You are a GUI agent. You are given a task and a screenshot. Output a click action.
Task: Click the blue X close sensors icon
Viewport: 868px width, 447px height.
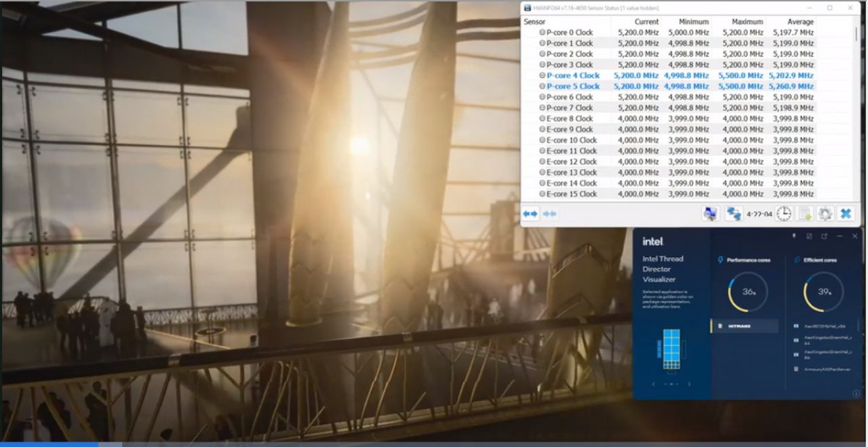(846, 214)
